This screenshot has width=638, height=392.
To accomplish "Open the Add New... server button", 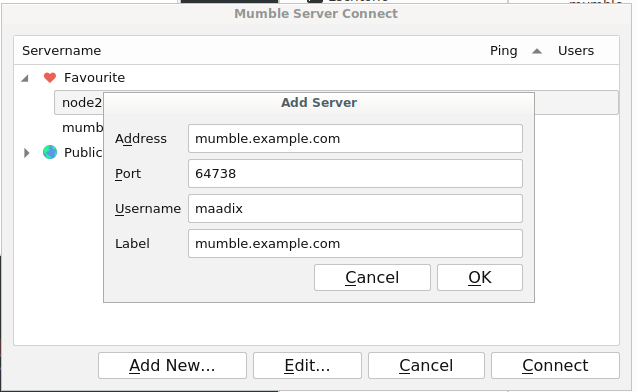I will coord(172,366).
